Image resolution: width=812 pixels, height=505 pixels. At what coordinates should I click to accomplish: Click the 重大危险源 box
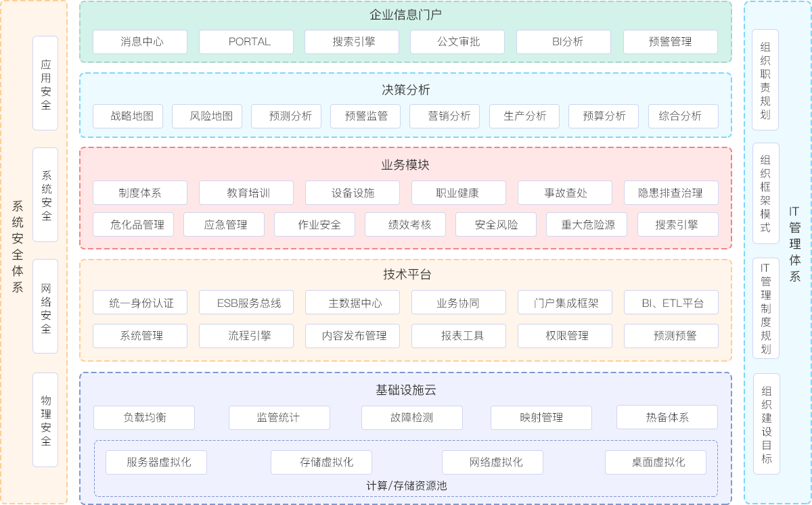[x=587, y=224]
